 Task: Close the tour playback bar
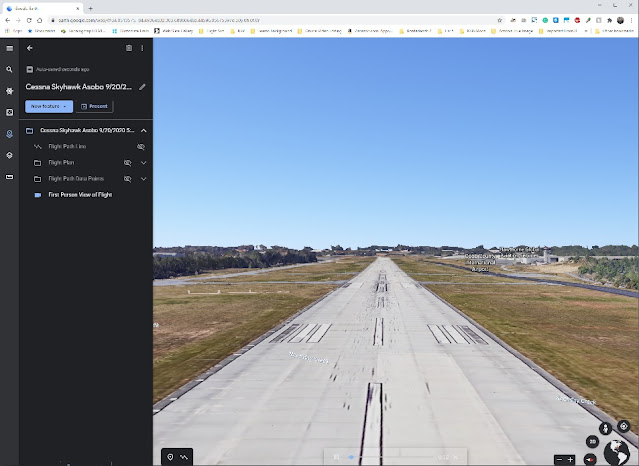456,457
